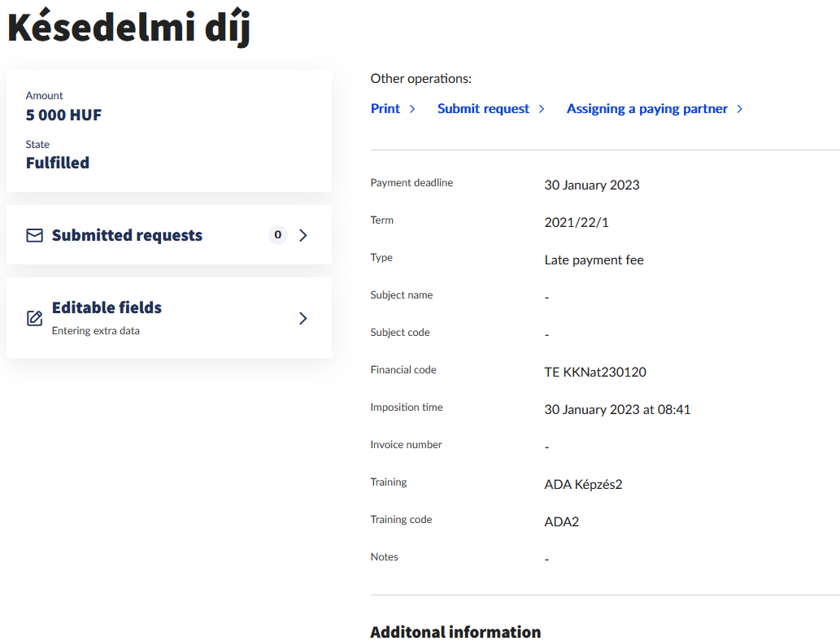Expand Submitted requests using its chevron

tap(303, 236)
